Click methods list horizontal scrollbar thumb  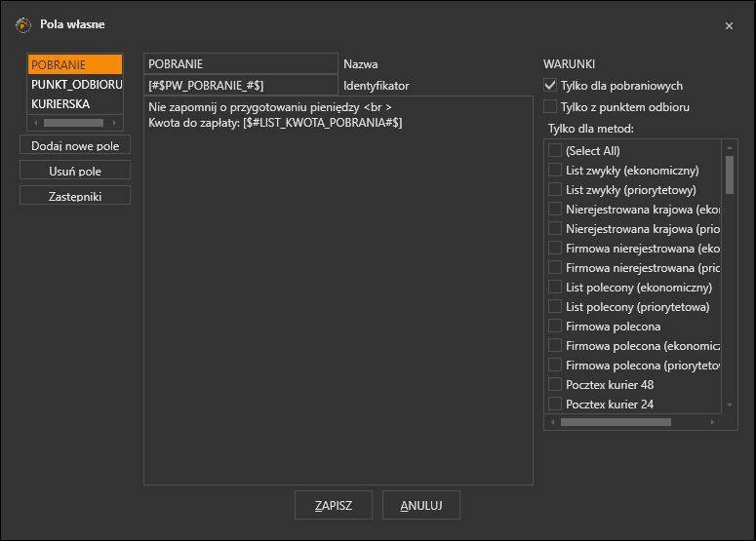[616, 422]
